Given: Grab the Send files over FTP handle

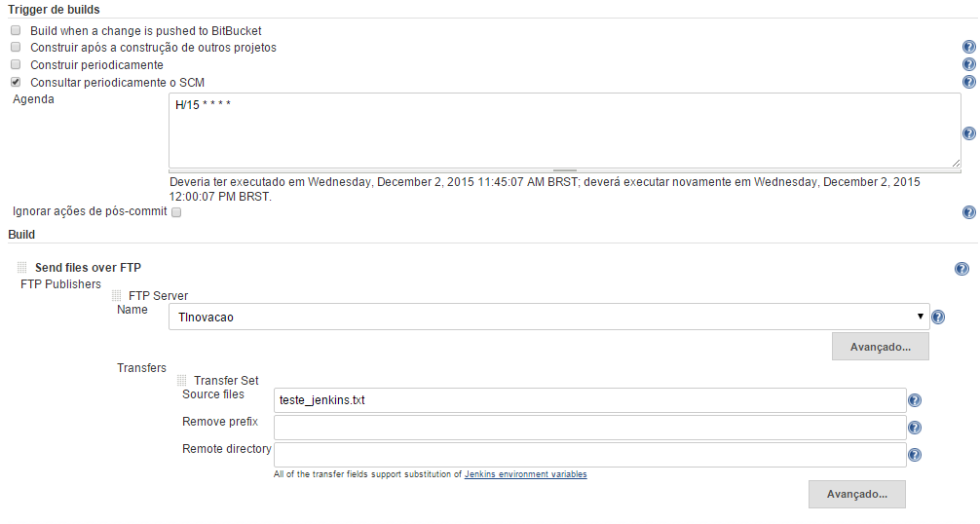Looking at the screenshot, I should [21, 267].
